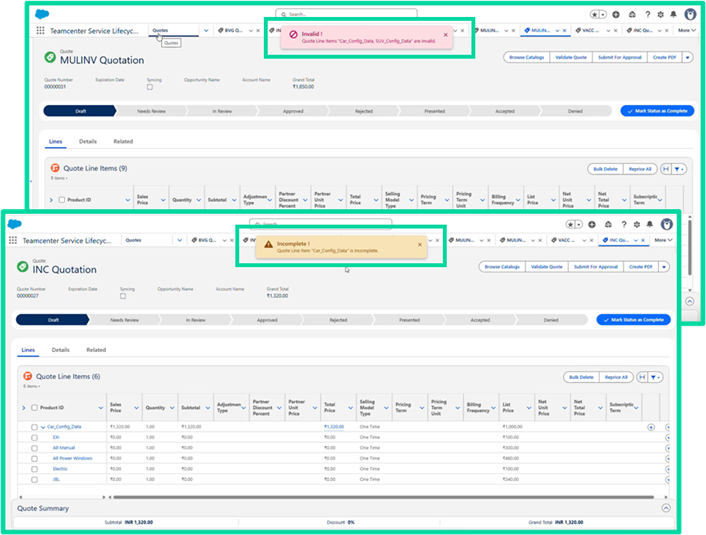Collapse the Car_Config_Data row chevron
This screenshot has height=535, width=706.
43,427
